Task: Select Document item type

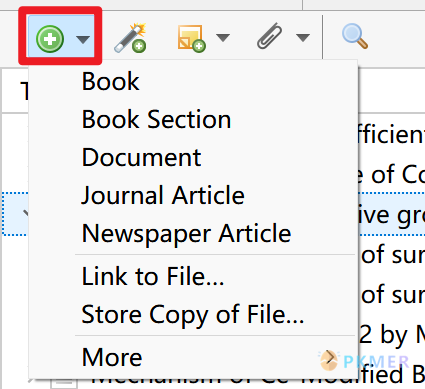Action: (193, 157)
